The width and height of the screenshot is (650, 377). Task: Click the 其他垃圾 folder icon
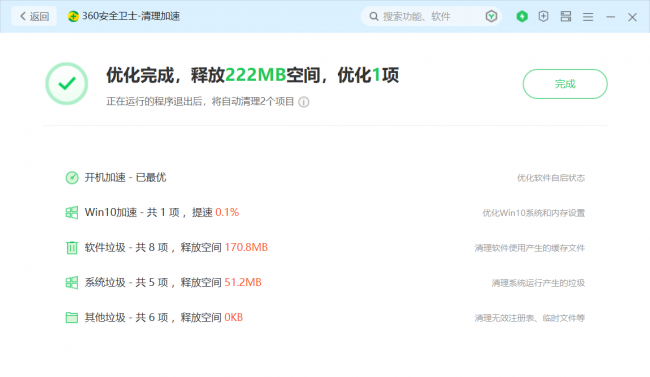coord(72,318)
